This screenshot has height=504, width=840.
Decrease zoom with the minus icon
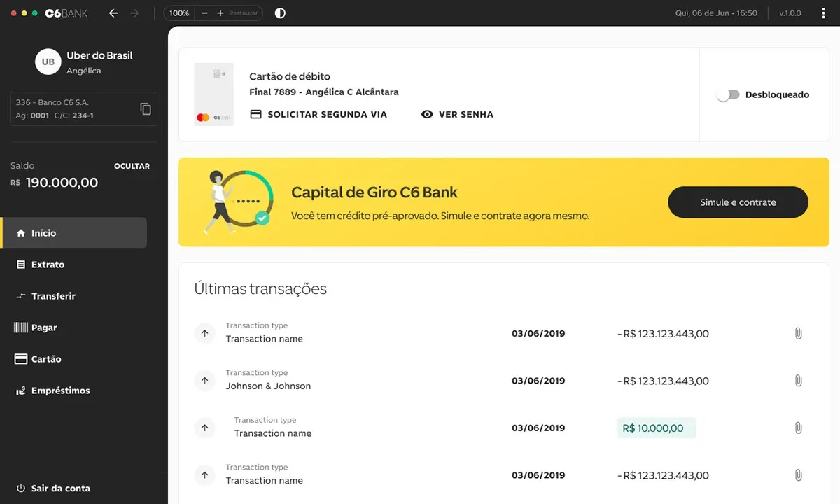[x=204, y=13]
